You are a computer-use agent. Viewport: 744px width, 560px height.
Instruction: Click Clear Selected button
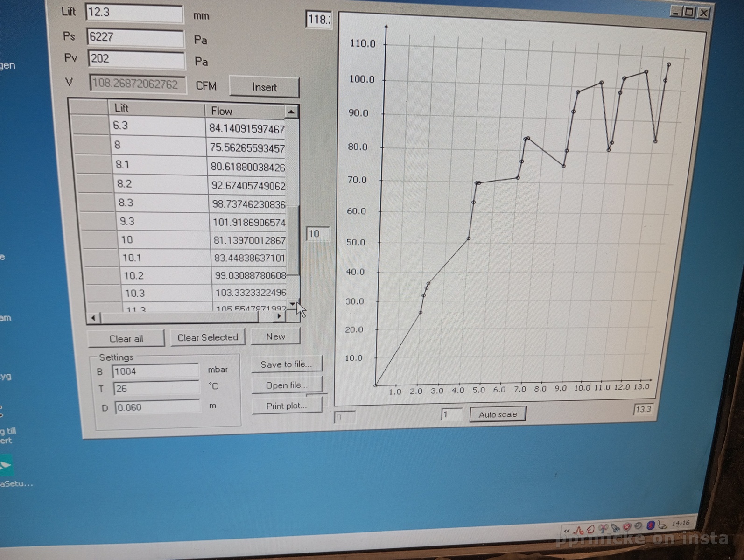(208, 337)
